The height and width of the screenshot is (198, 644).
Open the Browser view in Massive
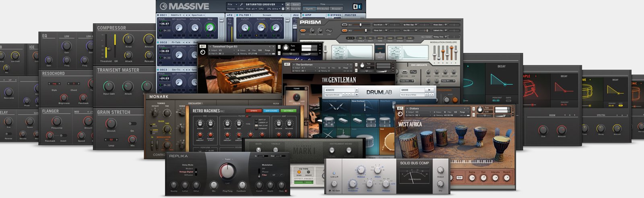pyautogui.click(x=336, y=8)
